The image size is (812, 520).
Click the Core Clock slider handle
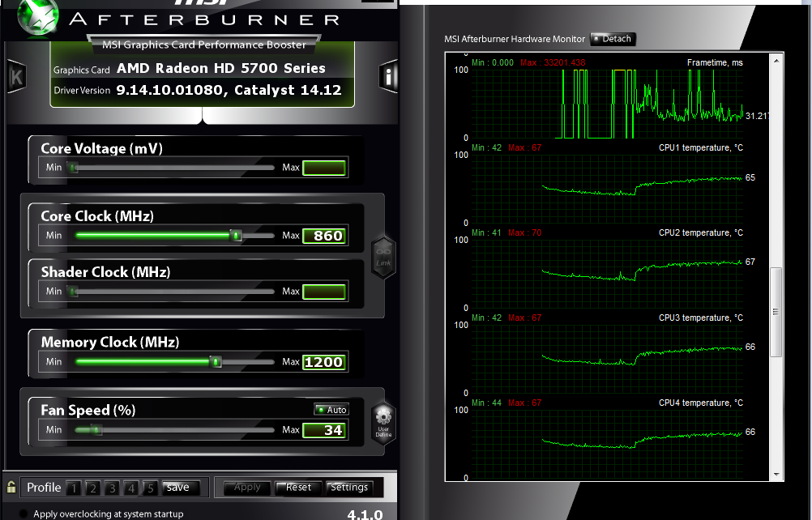point(236,236)
